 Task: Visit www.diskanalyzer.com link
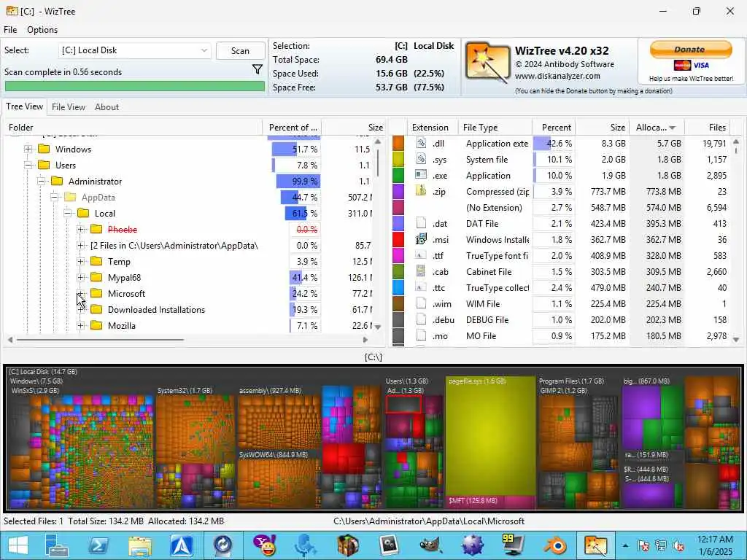point(557,76)
